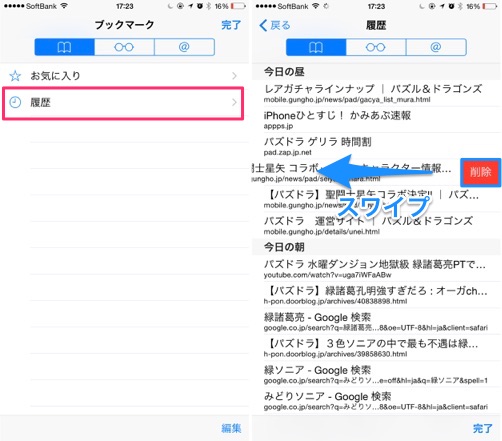This screenshot has height=441, width=502.
Task: Open 緑諸葛孔明強すぎだろ blog entry
Action: [x=377, y=295]
